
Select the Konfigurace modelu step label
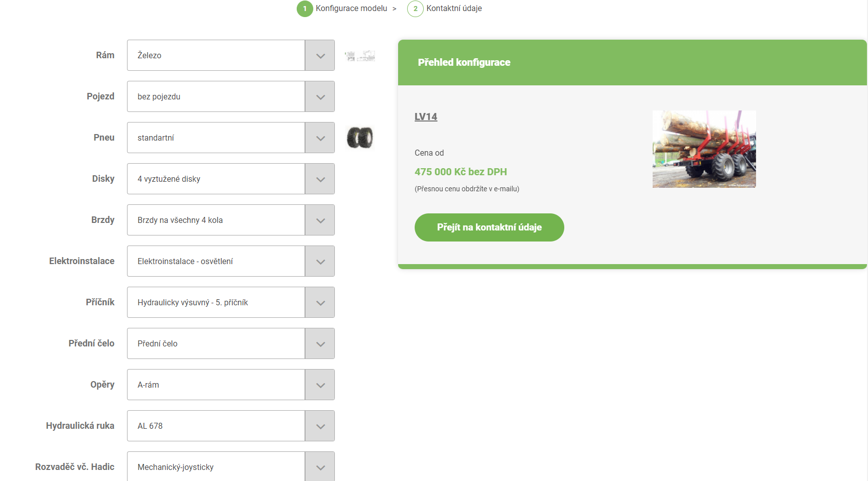(x=351, y=9)
